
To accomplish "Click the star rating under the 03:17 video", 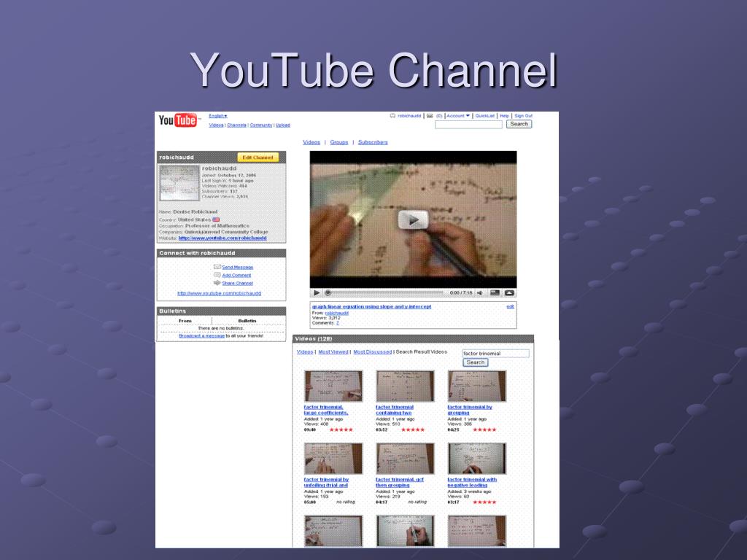I will click(x=484, y=502).
